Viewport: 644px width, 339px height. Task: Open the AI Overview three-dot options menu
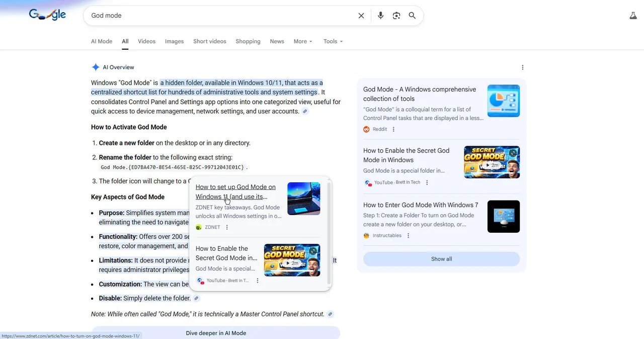click(522, 67)
